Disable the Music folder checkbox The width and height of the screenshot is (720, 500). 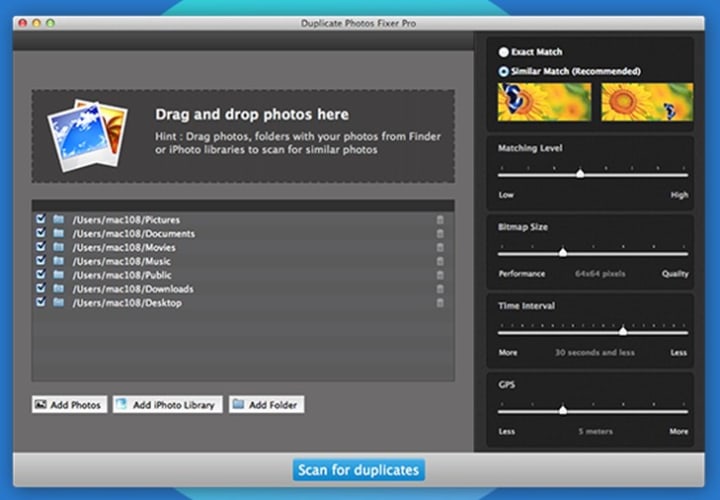click(x=41, y=260)
